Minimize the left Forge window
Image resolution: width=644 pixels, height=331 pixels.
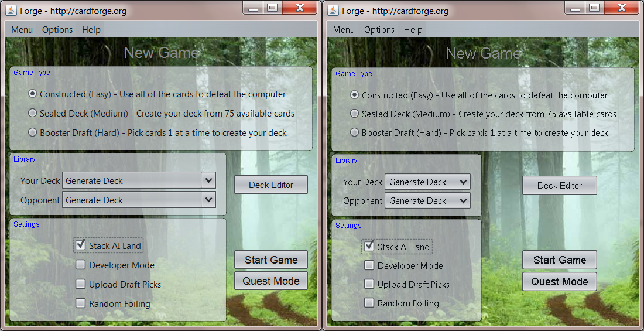254,8
